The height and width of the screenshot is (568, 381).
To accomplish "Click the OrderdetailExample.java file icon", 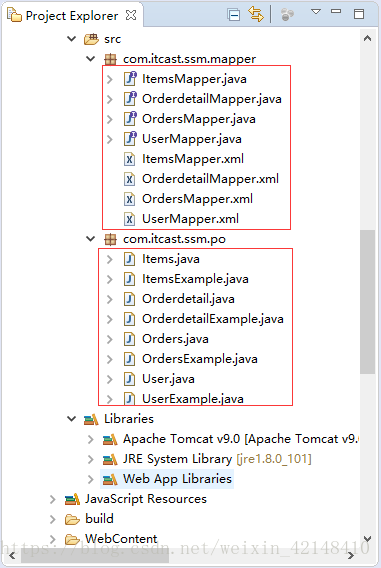I will (129, 319).
